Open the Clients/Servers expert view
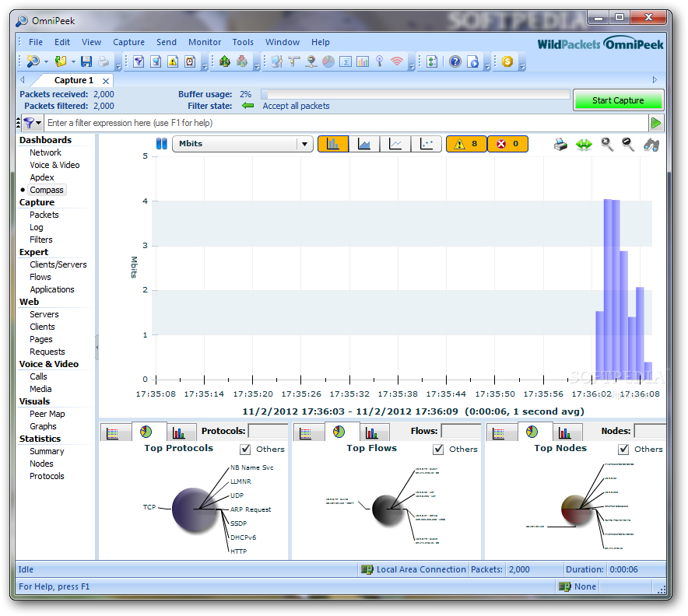The height and width of the screenshot is (616, 688). (58, 264)
